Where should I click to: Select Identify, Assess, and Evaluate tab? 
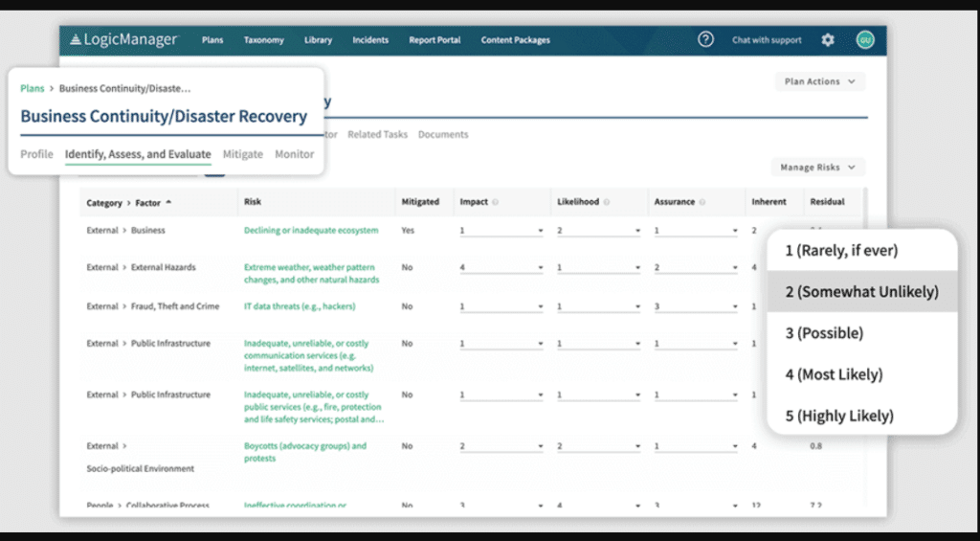138,154
